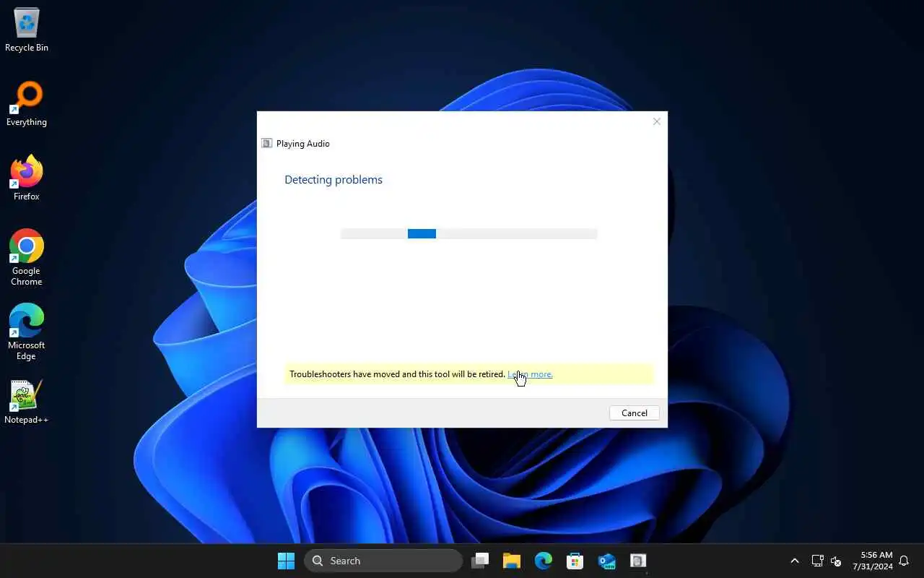
Task: Open the Recycle Bin desktop icon
Action: [27, 30]
